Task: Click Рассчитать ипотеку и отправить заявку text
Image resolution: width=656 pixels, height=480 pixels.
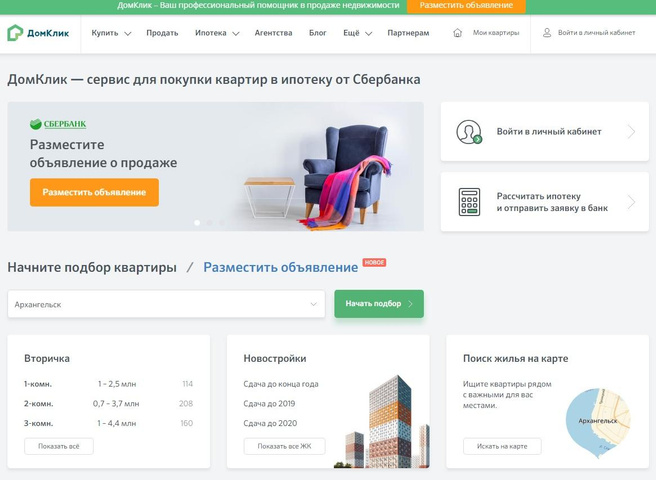Action: pos(552,202)
